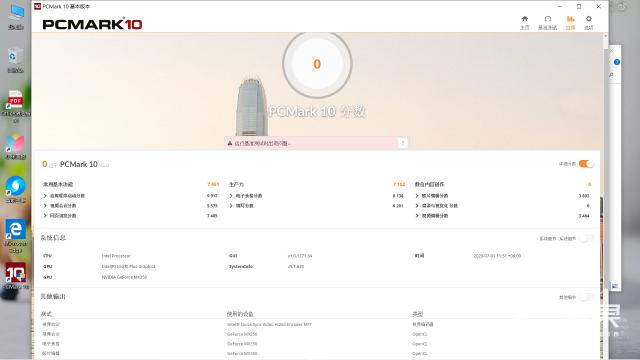
Task: Click the 数位内容创作 category heading
Action: click(x=429, y=184)
